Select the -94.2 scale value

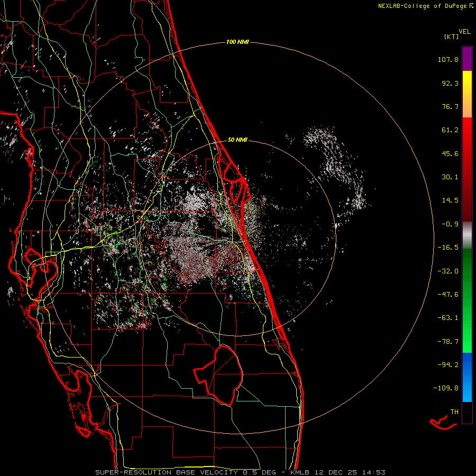coord(448,365)
